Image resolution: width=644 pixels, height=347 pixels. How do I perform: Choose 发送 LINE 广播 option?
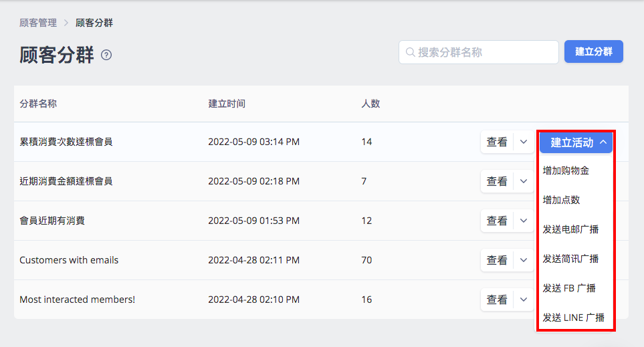pyautogui.click(x=573, y=318)
